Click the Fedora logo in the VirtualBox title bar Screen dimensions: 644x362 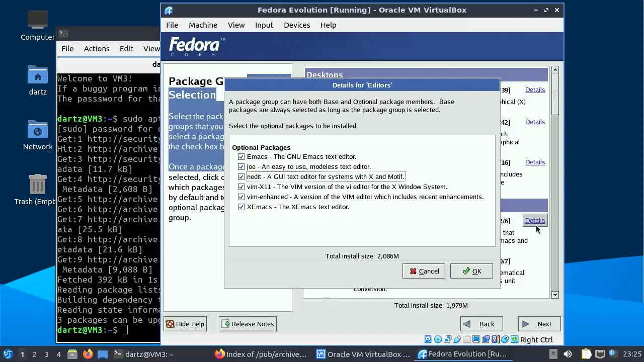coord(169,10)
